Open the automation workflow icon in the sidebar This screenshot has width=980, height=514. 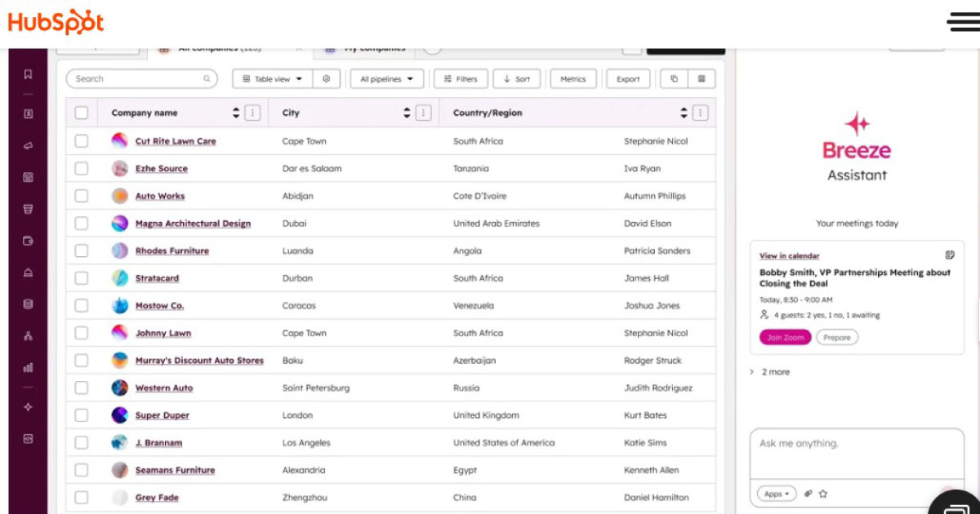coord(28,336)
